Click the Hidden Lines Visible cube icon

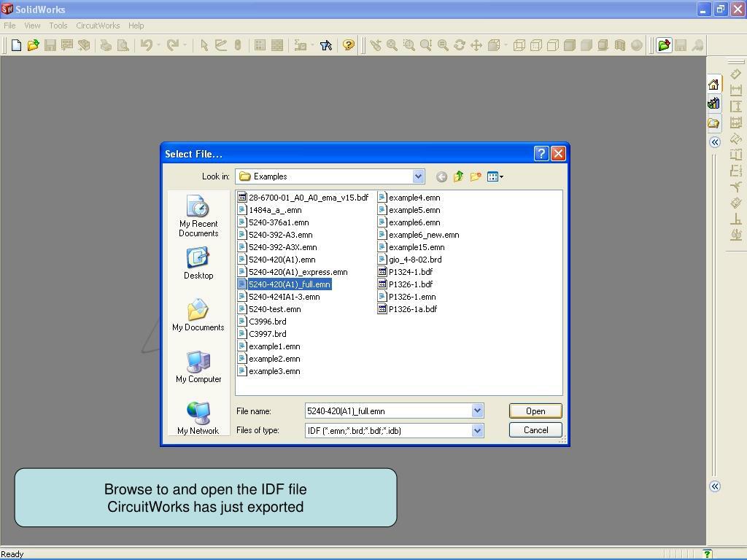point(536,45)
